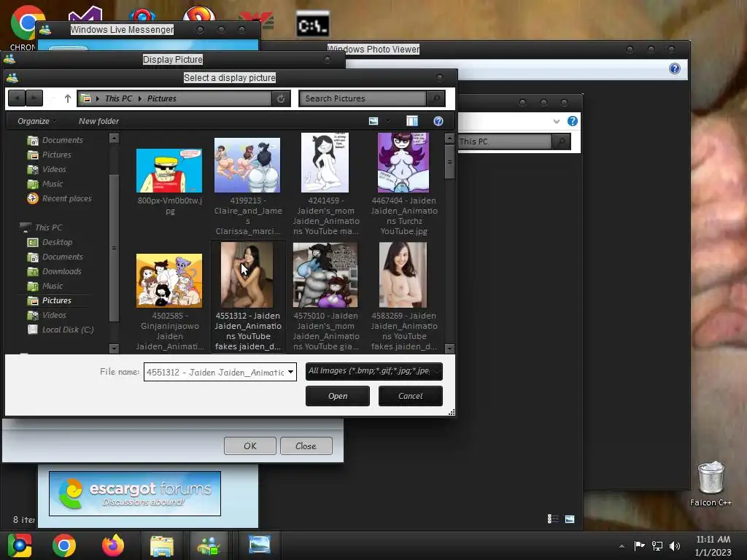The width and height of the screenshot is (747, 560).
Task: Click the clock showing 11:11 AM
Action: pos(713,539)
